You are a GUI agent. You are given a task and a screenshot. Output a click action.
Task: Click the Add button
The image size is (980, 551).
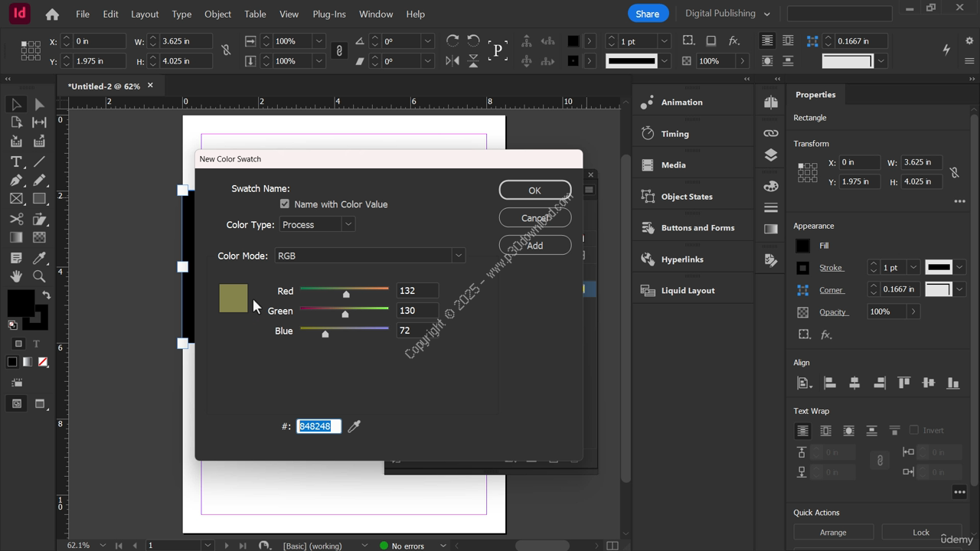point(534,246)
